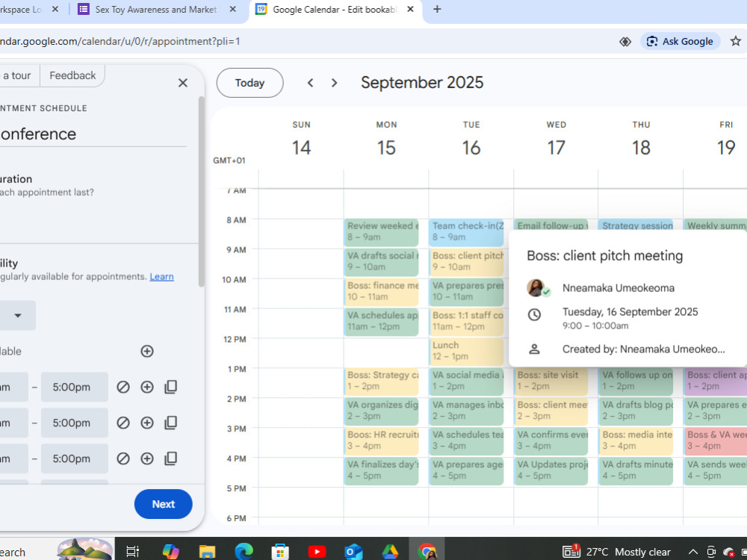Open Google Drive from taskbar
This screenshot has height=560, width=747.
390,552
